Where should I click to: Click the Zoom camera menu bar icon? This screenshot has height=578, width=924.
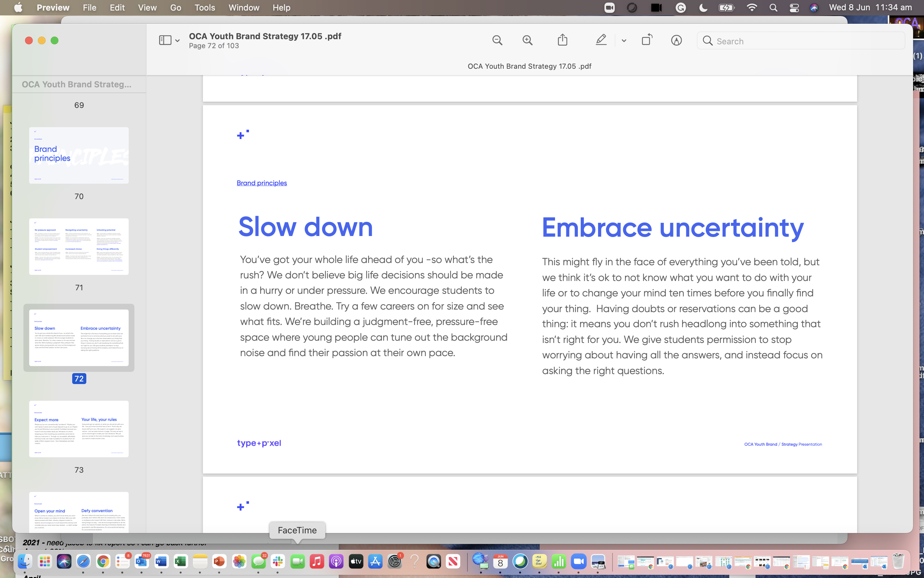pos(609,8)
